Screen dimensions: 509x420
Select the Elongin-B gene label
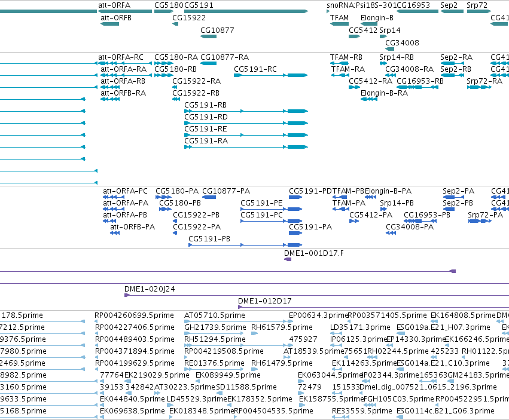click(x=377, y=18)
